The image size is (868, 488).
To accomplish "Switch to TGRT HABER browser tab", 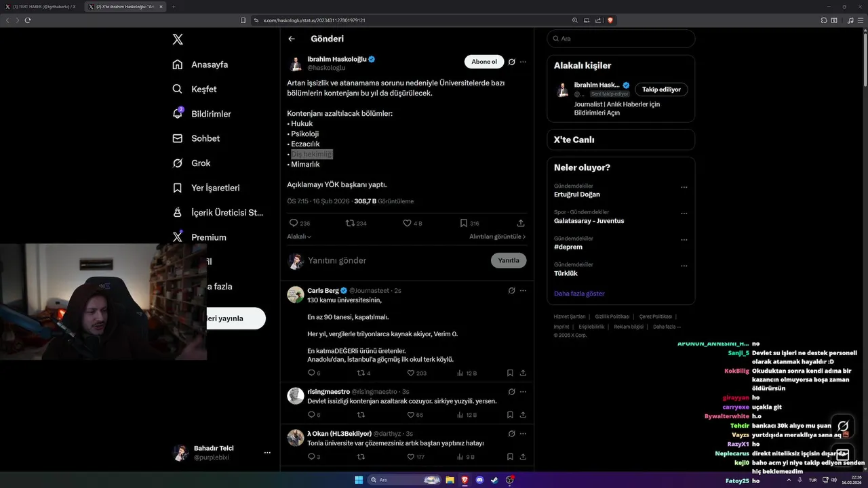I will point(42,7).
